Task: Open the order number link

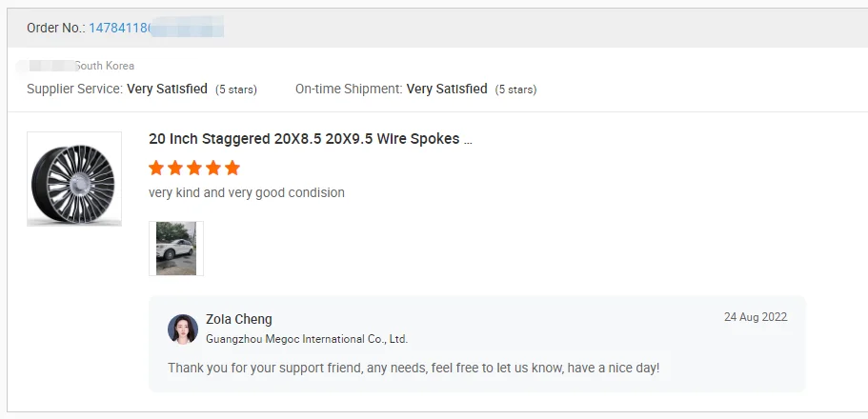Action: pos(119,28)
